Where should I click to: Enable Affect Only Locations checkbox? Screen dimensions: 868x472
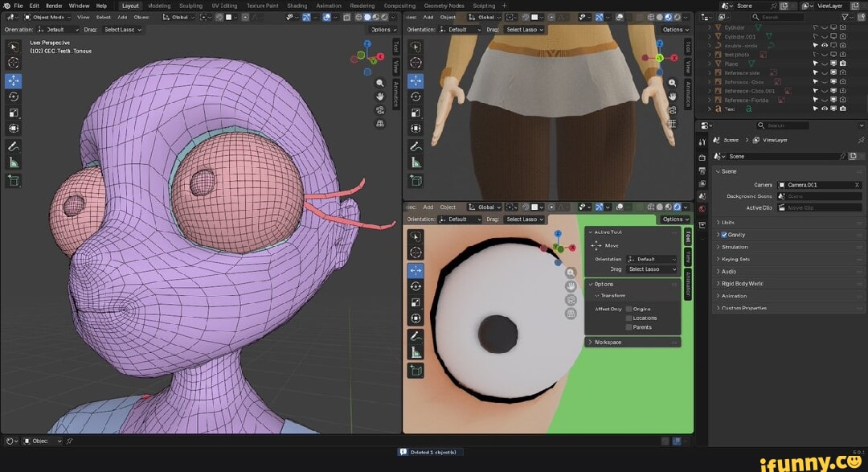coord(628,318)
